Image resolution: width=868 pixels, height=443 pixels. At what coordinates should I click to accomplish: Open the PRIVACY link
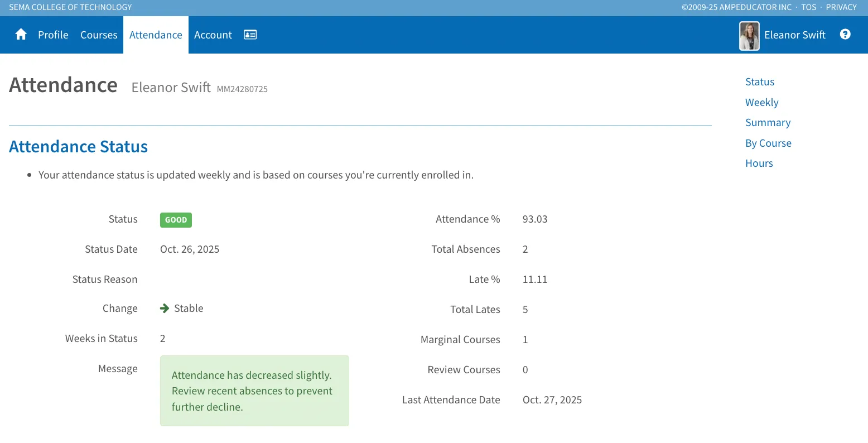point(841,7)
